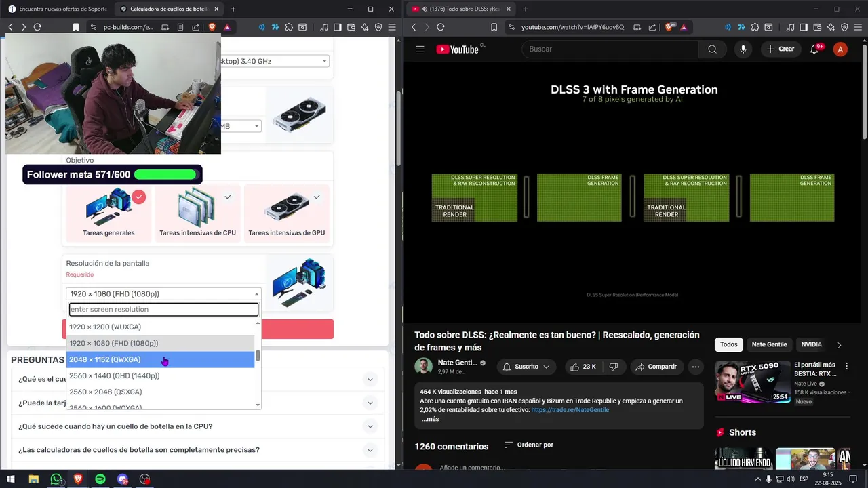The width and height of the screenshot is (868, 488).
Task: Open Leo AI sparkle icon in the left browser
Action: [365, 27]
